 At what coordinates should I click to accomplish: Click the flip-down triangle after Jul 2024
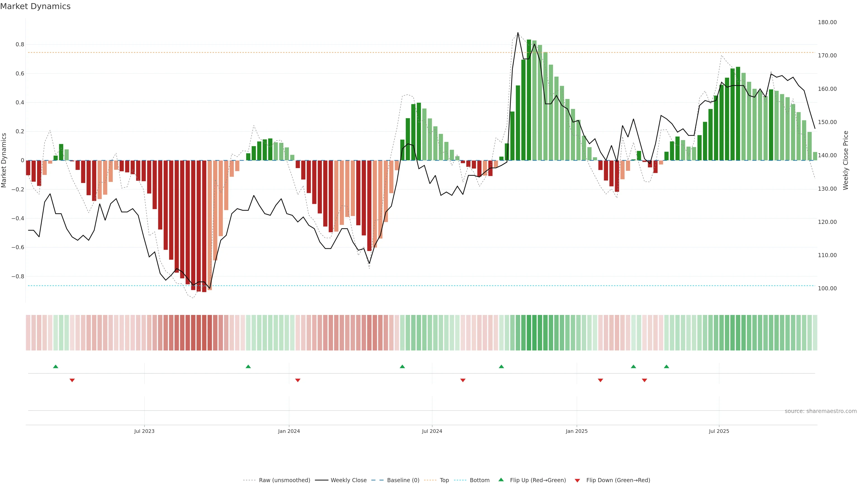tap(463, 380)
